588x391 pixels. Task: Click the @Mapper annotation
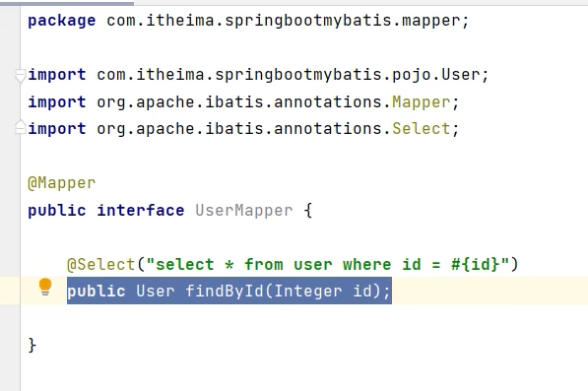coord(62,183)
